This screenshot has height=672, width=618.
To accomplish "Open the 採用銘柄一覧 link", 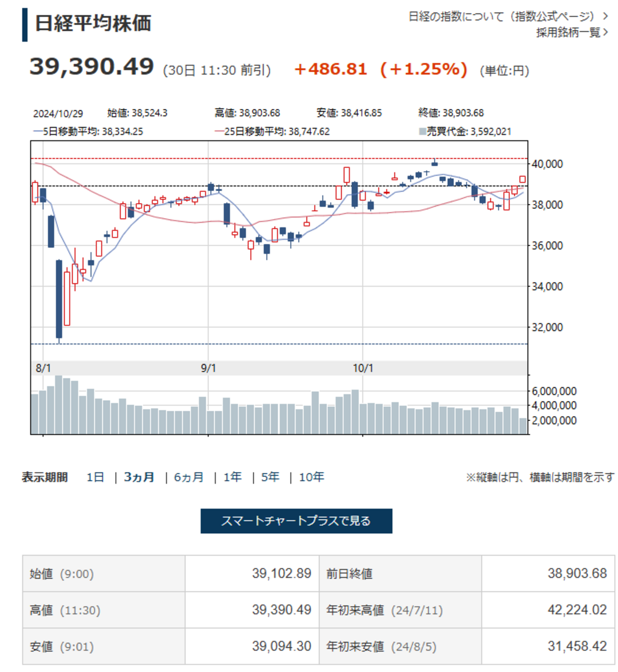I will click(x=568, y=32).
